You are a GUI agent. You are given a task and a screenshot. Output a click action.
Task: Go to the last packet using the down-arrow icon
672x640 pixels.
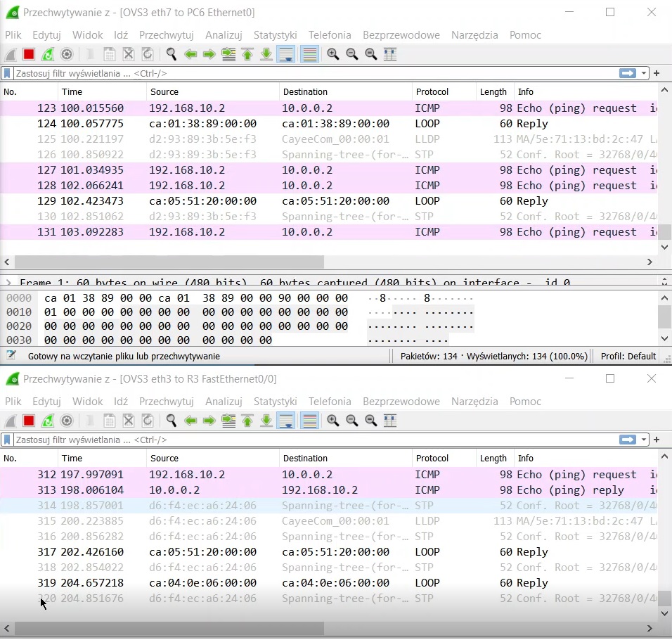click(x=266, y=54)
